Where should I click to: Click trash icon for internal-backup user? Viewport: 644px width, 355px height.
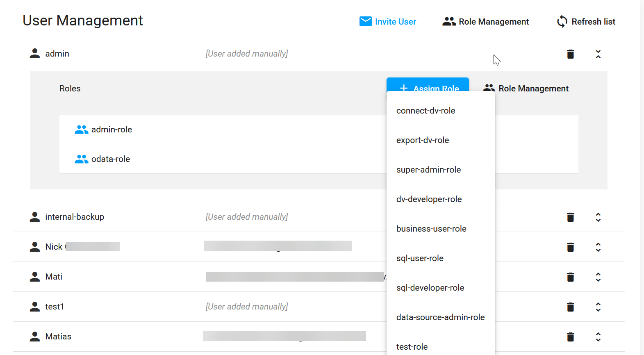pos(570,217)
